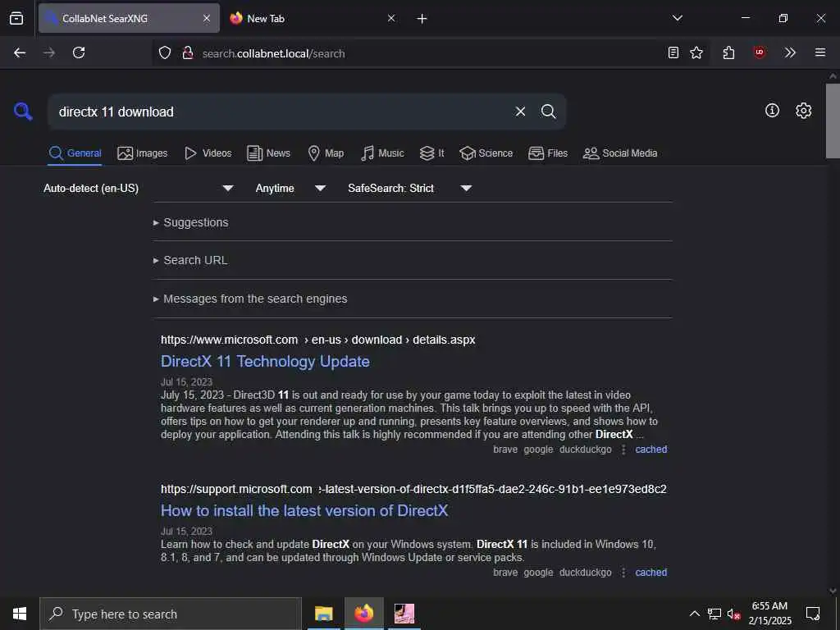View site security lock information

click(188, 52)
